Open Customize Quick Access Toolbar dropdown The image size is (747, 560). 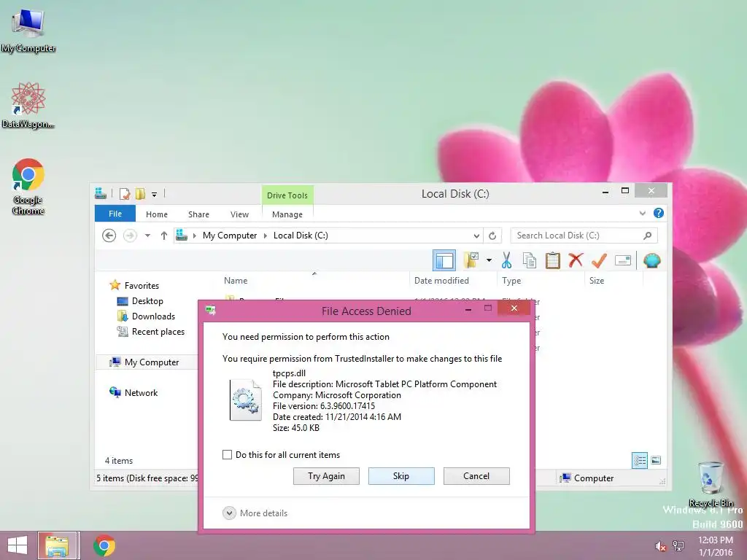tap(155, 194)
